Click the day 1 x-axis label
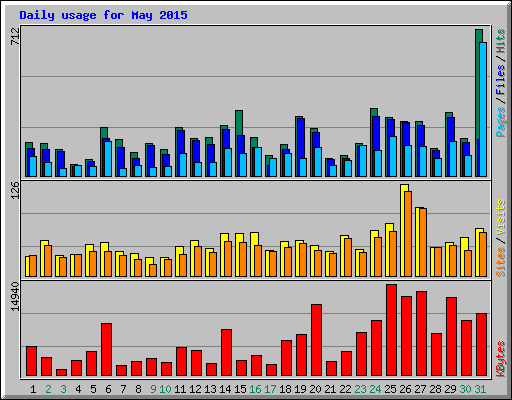 click(33, 389)
